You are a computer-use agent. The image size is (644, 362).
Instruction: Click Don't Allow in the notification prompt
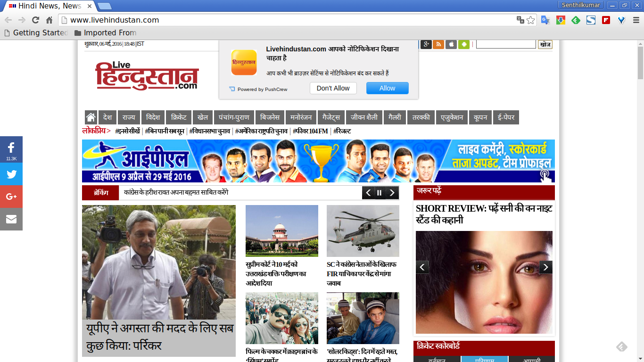333,88
